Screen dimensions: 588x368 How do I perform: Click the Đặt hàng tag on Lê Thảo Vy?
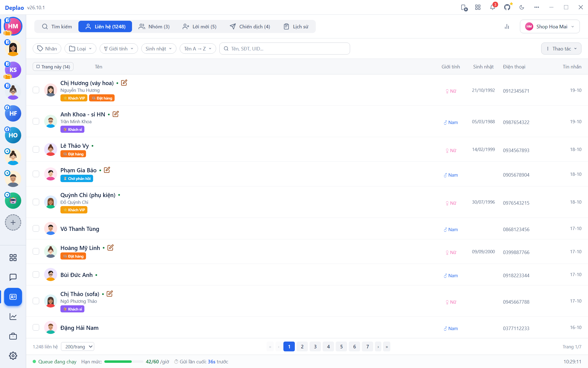tap(73, 154)
